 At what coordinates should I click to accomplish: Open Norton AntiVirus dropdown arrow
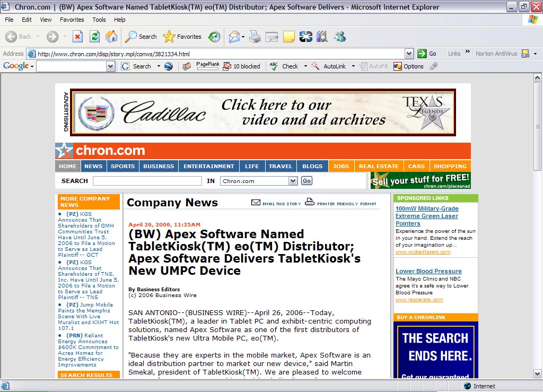tap(536, 54)
